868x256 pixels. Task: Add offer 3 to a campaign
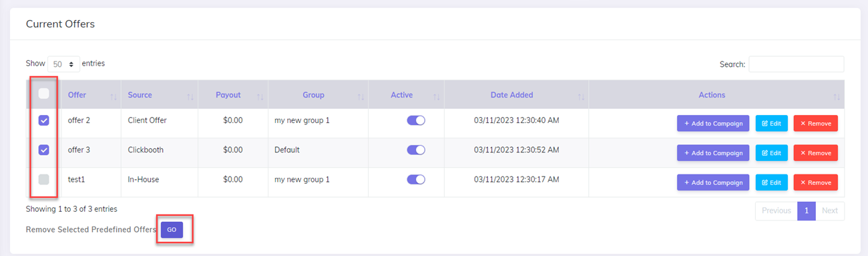tap(713, 153)
